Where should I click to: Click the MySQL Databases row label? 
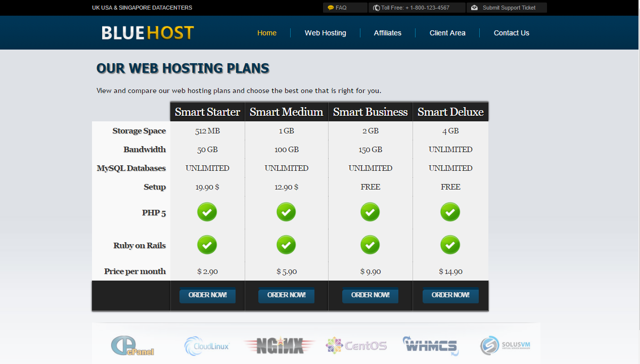(x=131, y=168)
